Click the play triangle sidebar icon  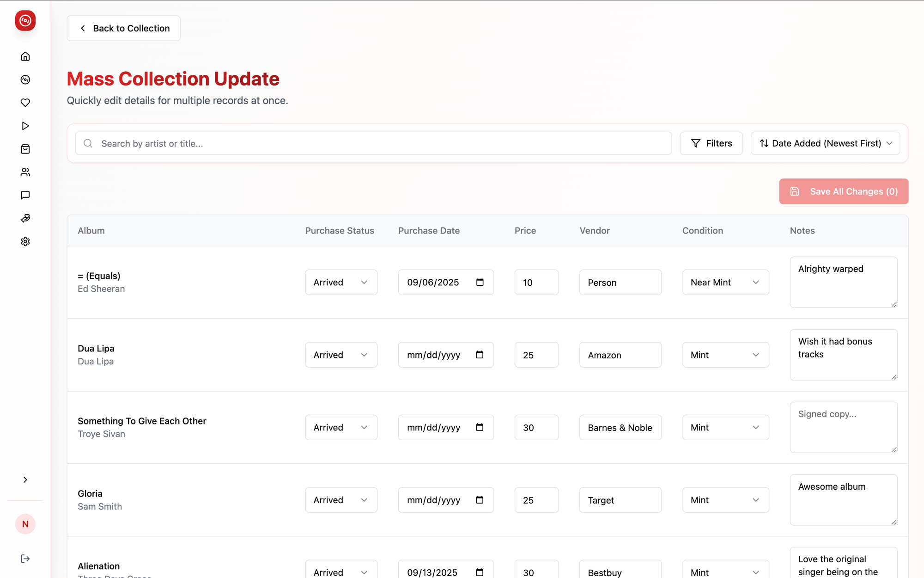pyautogui.click(x=25, y=126)
